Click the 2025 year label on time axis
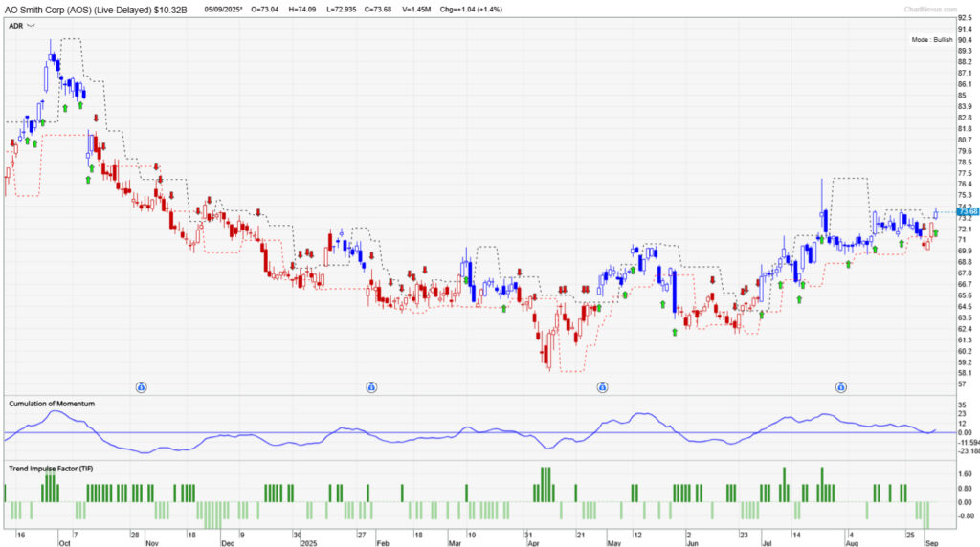980x547 pixels. point(309,543)
